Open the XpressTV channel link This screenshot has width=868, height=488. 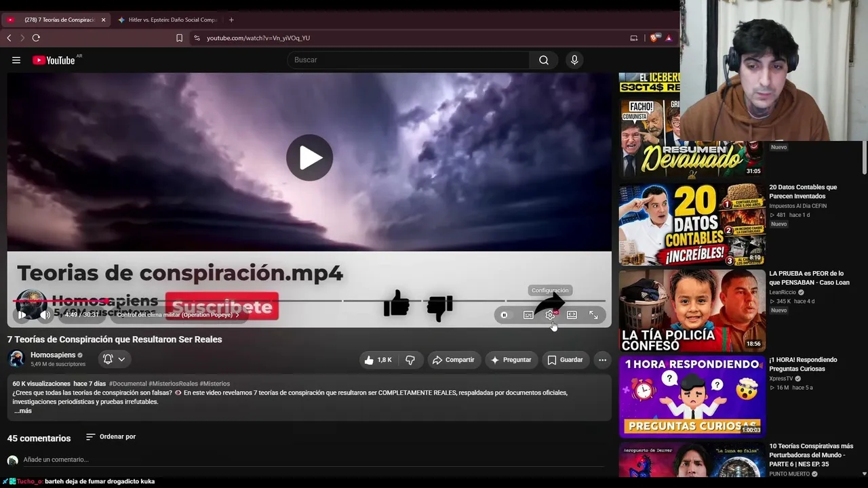[781, 378]
